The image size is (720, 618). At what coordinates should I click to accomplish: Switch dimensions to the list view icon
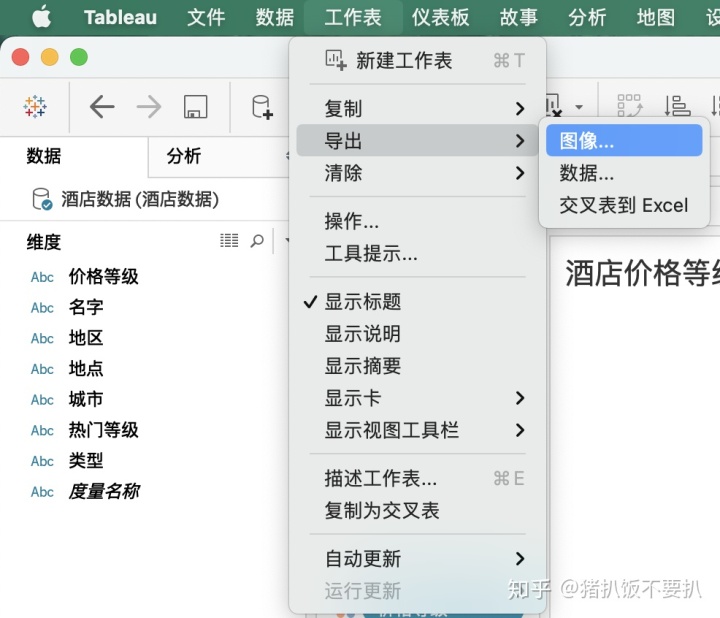tap(229, 240)
